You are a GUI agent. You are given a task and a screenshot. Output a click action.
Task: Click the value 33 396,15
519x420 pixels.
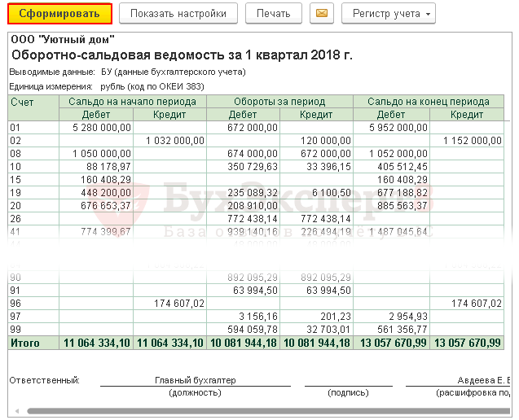pyautogui.click(x=328, y=166)
